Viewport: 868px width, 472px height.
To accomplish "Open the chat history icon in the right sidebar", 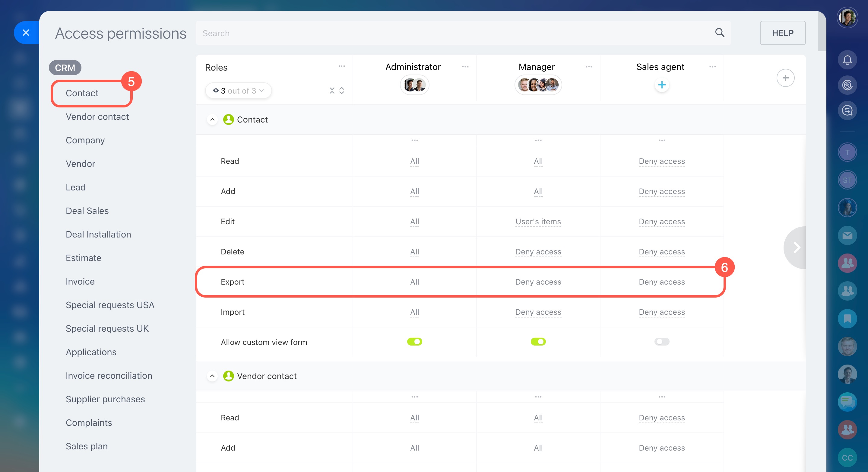I will click(x=848, y=110).
